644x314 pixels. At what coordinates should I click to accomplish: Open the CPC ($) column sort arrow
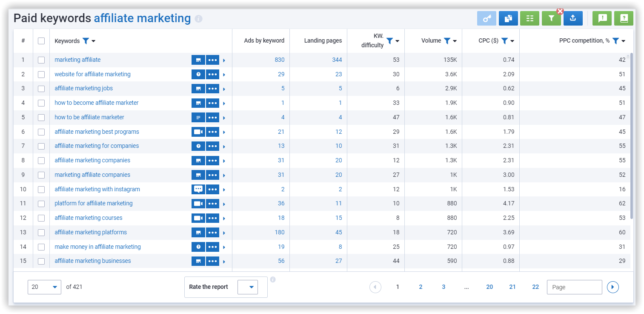512,41
